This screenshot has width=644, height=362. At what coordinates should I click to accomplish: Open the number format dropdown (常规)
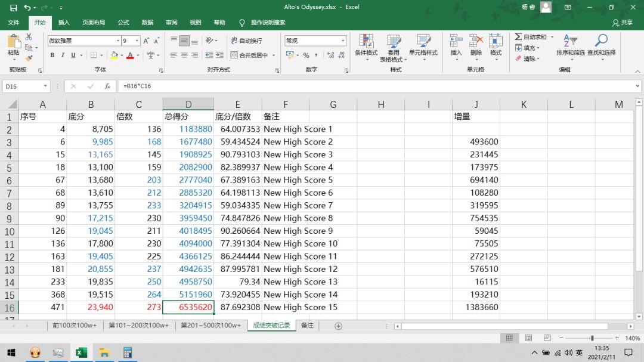tap(342, 41)
